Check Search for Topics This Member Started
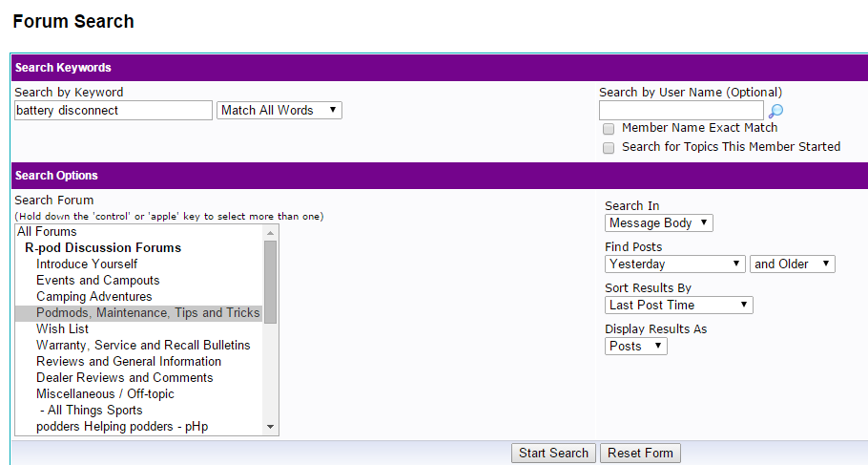The height and width of the screenshot is (465, 868). [609, 147]
